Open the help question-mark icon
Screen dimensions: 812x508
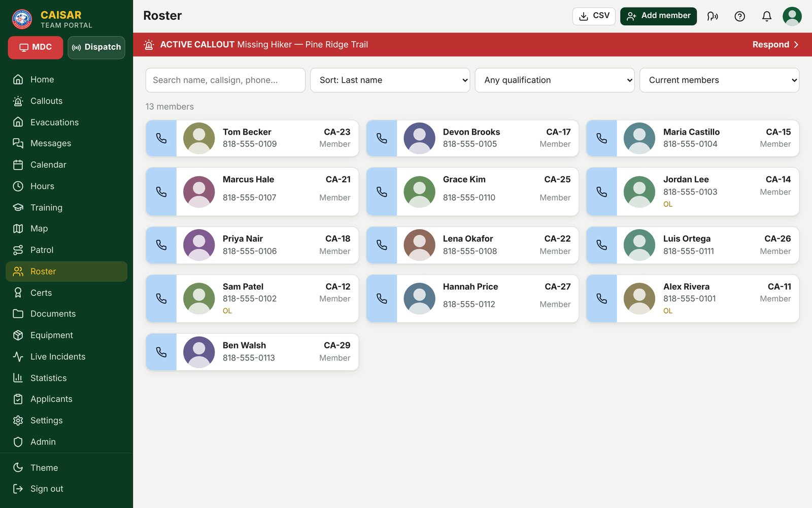coord(740,16)
